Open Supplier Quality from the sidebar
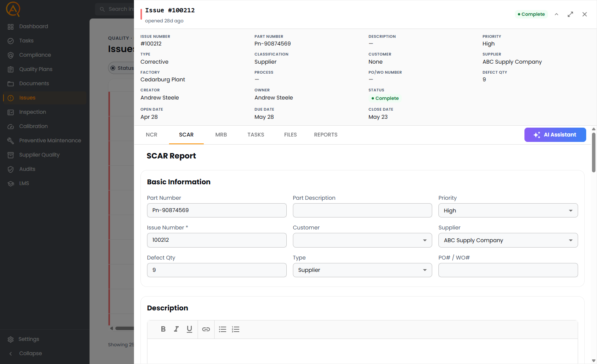 (x=39, y=155)
